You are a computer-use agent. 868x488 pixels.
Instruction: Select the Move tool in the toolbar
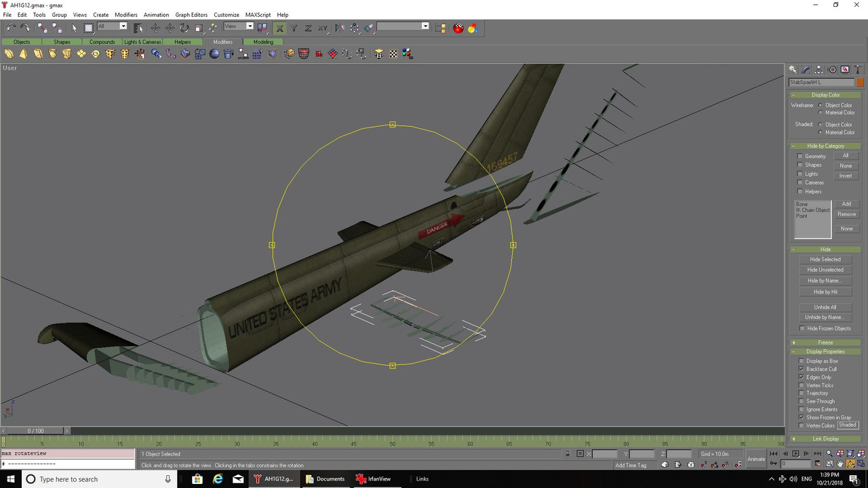pyautogui.click(x=155, y=28)
